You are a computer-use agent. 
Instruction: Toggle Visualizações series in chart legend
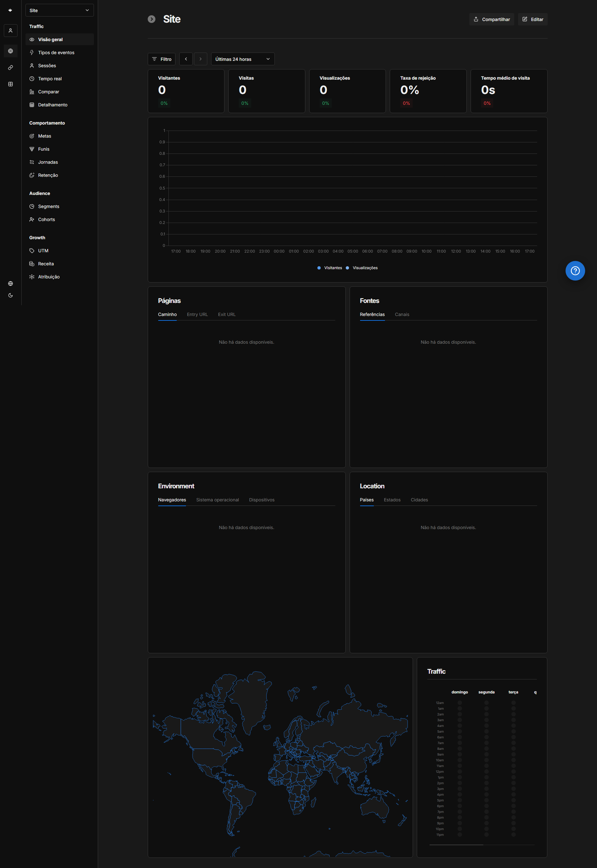pos(362,268)
